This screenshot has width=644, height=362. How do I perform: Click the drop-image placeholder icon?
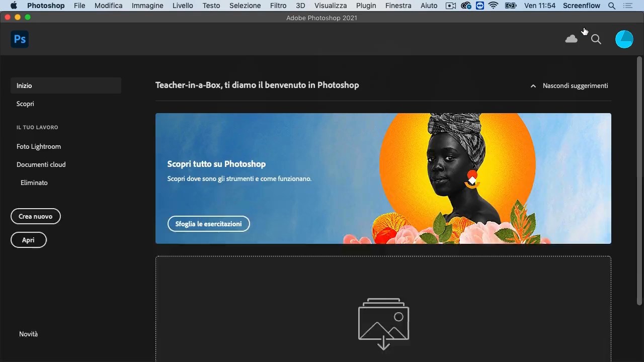tap(383, 323)
